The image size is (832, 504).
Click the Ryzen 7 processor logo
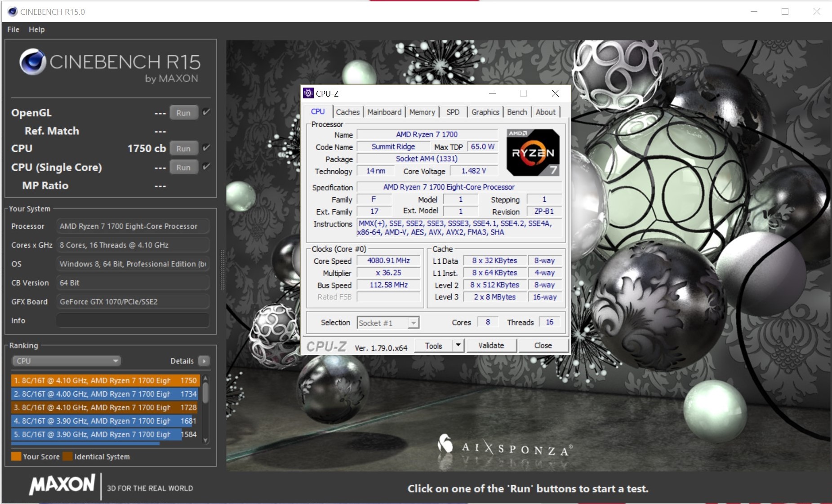(533, 153)
